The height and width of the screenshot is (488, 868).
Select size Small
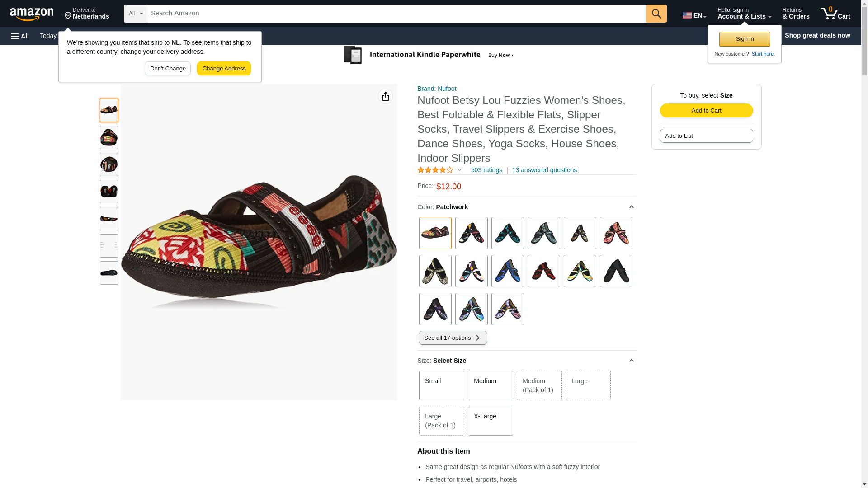click(x=441, y=385)
